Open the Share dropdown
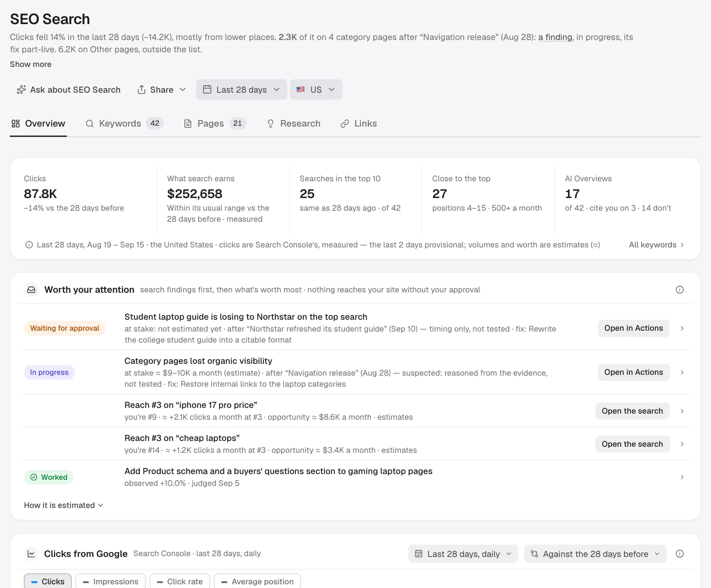Screen dimensions: 711x588 161,89
